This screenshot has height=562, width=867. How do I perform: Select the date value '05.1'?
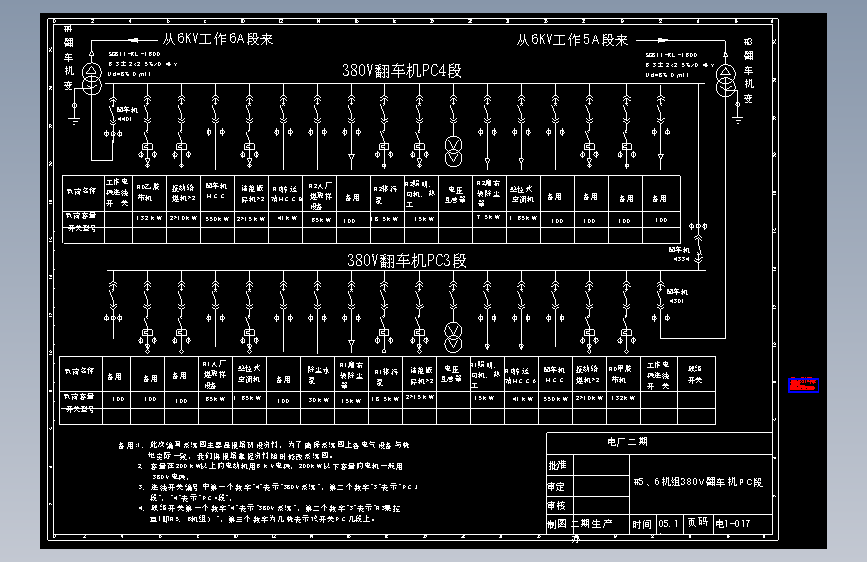[668, 524]
